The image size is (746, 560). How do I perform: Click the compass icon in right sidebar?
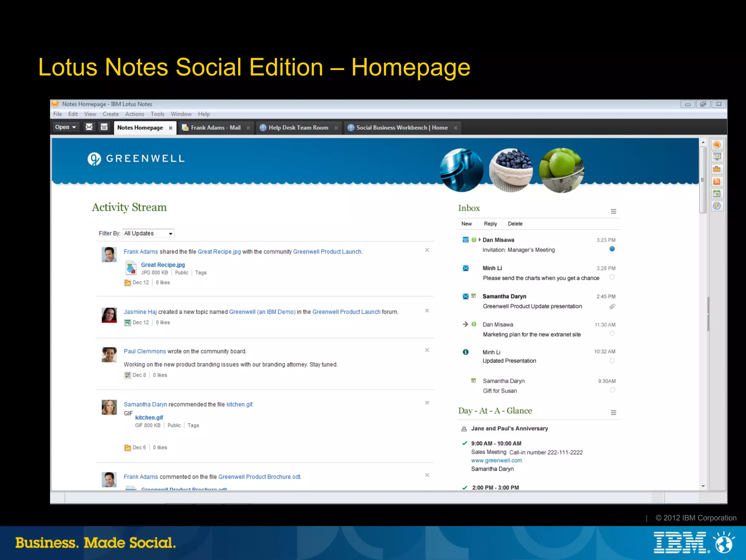[717, 206]
